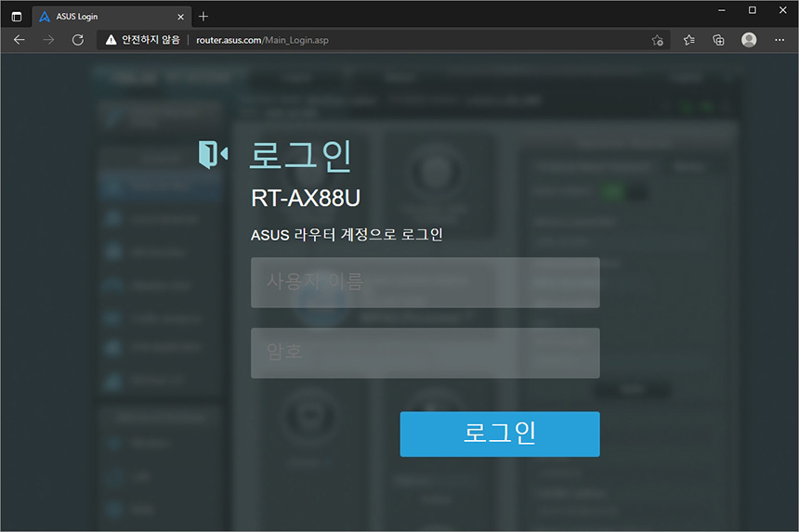Close the ASUS Login tab
The height and width of the screenshot is (532, 799).
180,17
